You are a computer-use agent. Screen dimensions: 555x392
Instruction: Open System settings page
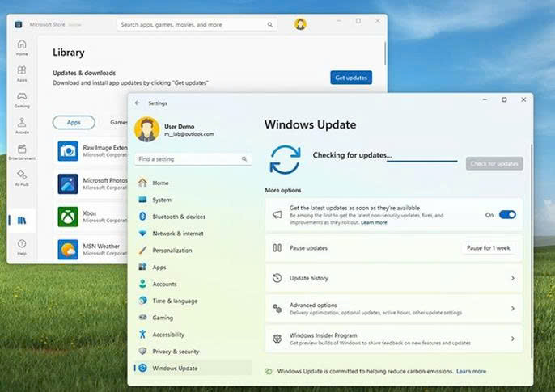pos(193,200)
